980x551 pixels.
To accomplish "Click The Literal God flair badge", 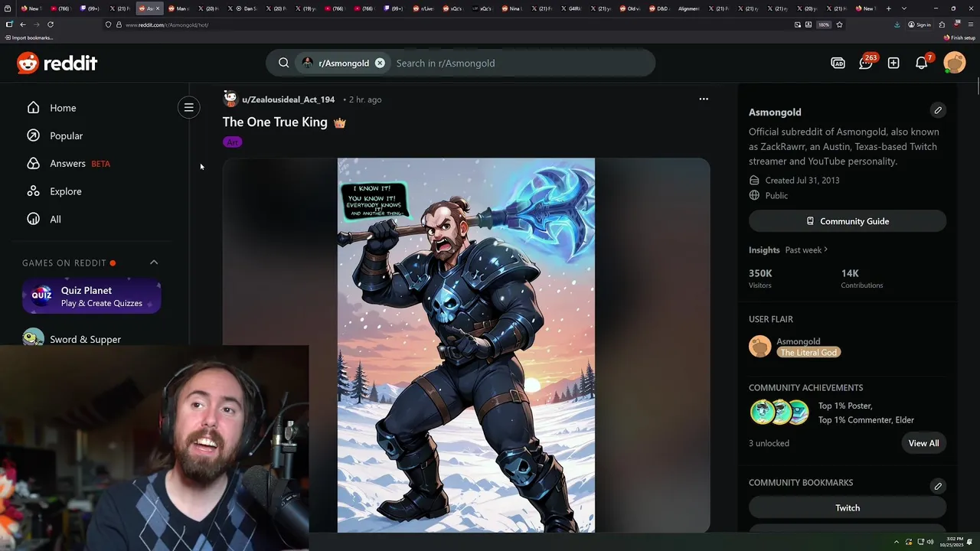I will 808,352.
